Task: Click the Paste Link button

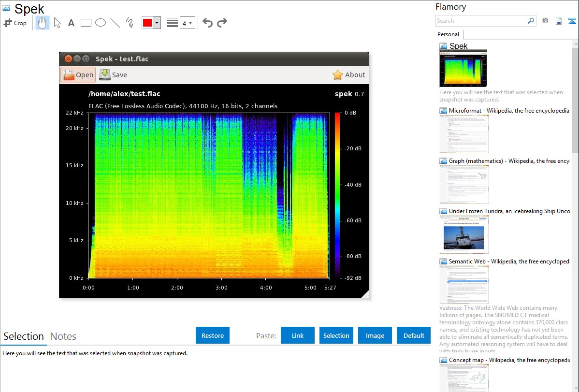Action: pos(298,335)
